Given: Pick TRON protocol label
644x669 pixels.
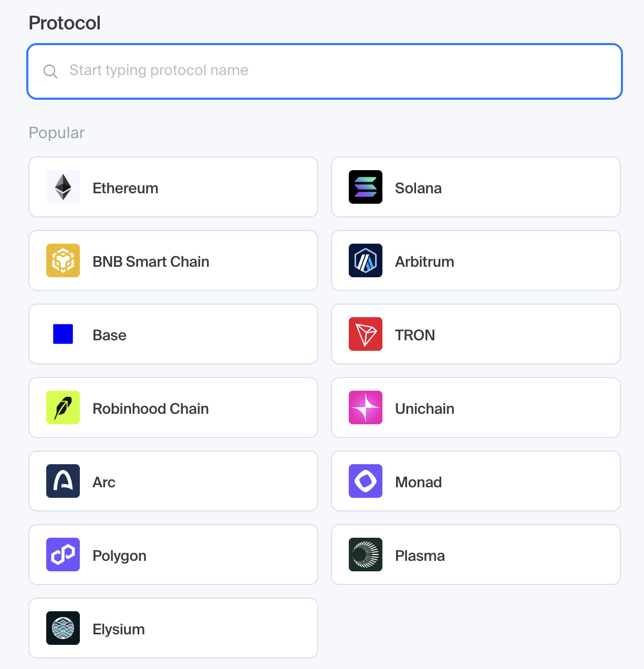Looking at the screenshot, I should [415, 335].
